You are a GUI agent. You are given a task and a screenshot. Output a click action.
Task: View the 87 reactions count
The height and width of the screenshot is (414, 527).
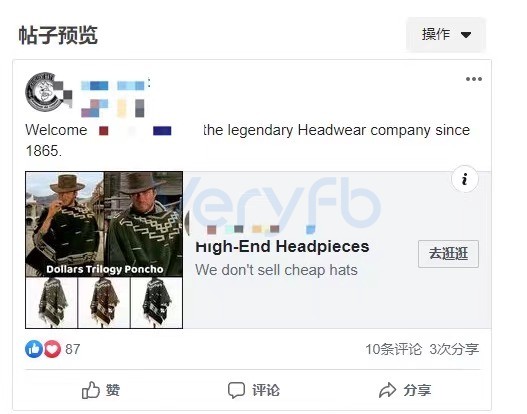(73, 349)
